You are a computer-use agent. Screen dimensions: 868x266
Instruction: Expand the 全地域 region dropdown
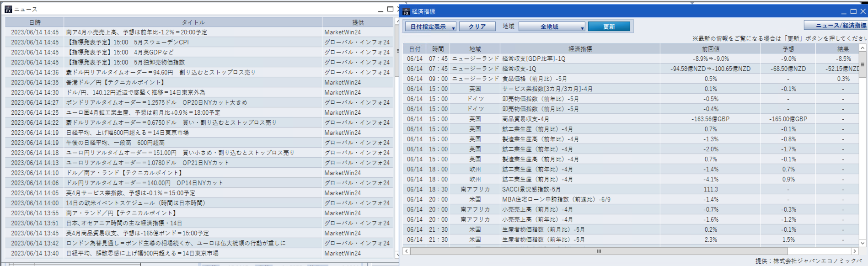tap(552, 27)
